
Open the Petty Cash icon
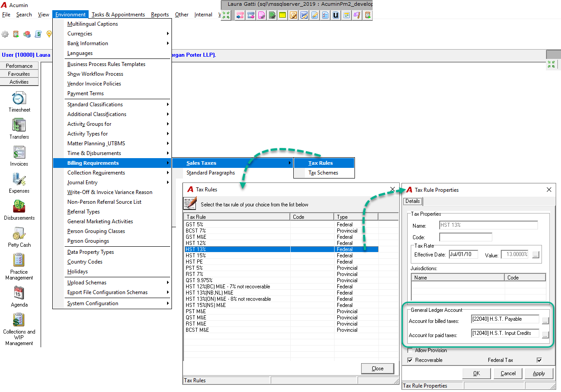pyautogui.click(x=19, y=233)
